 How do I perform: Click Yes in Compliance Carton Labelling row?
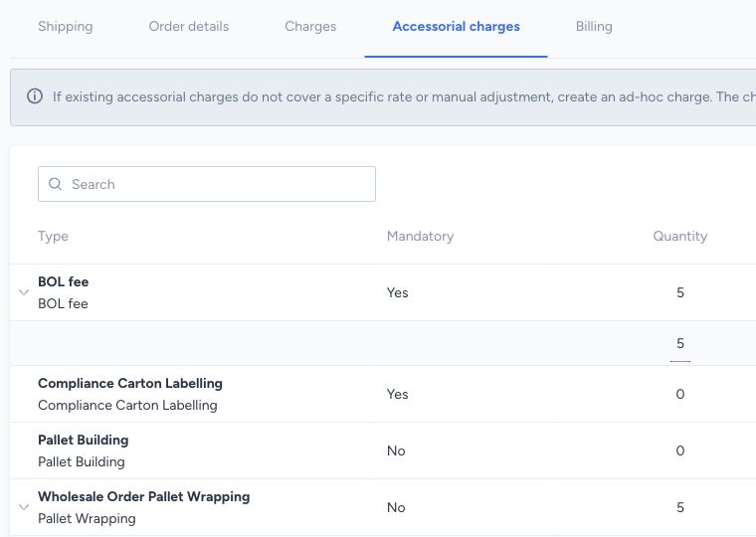[x=397, y=395]
